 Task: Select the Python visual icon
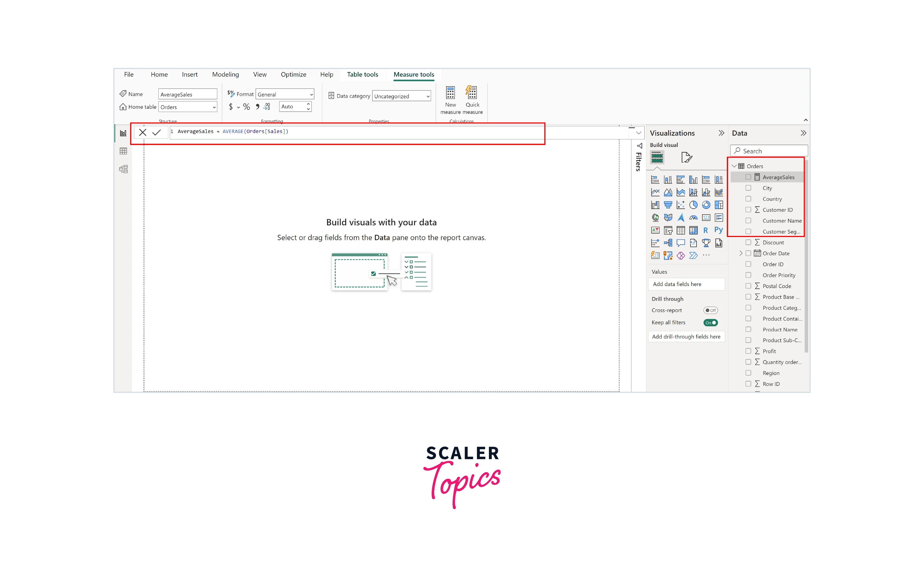(719, 230)
